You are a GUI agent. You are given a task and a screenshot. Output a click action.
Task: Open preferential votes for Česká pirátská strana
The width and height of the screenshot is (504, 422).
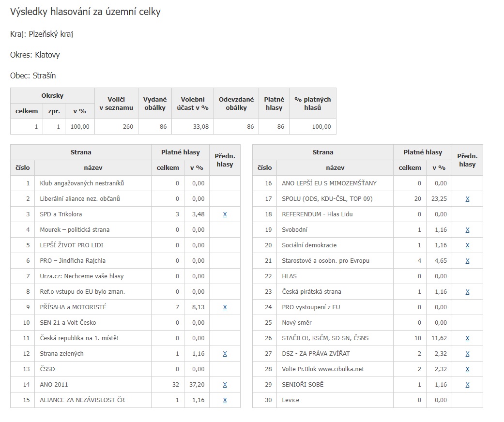[x=467, y=292]
